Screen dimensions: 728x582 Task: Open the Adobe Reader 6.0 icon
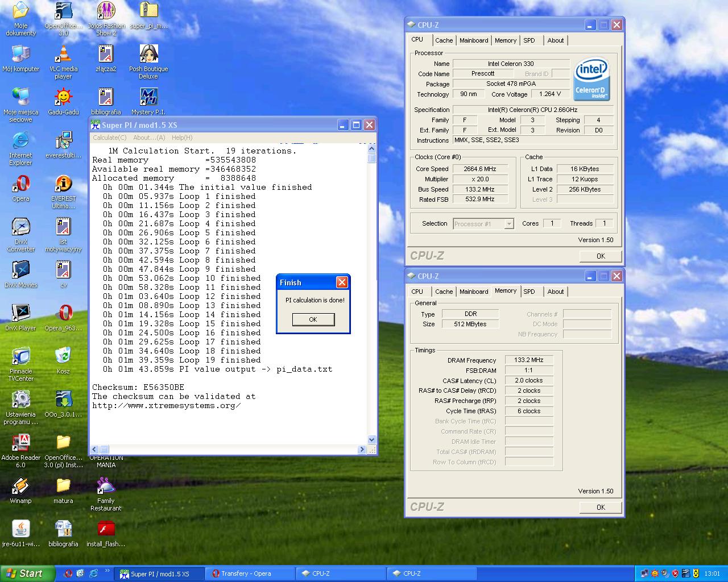coord(20,443)
